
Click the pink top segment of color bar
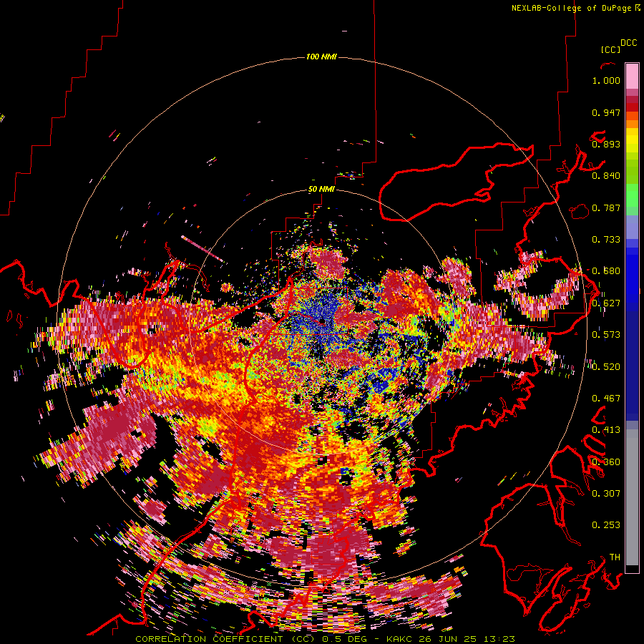(x=632, y=76)
